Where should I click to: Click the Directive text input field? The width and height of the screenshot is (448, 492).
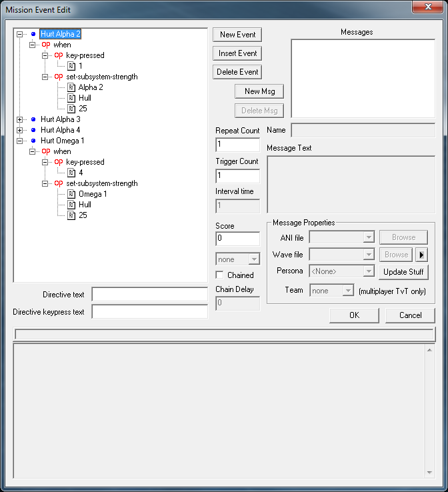[149, 294]
